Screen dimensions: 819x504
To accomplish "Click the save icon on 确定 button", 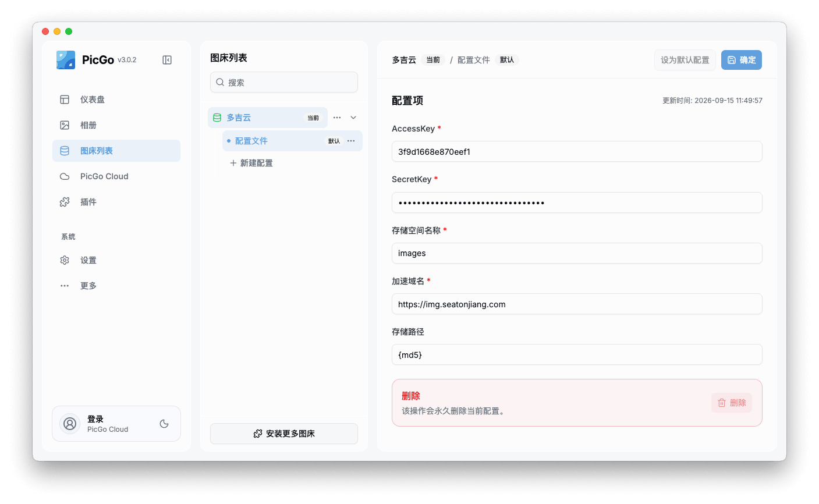I will 732,60.
